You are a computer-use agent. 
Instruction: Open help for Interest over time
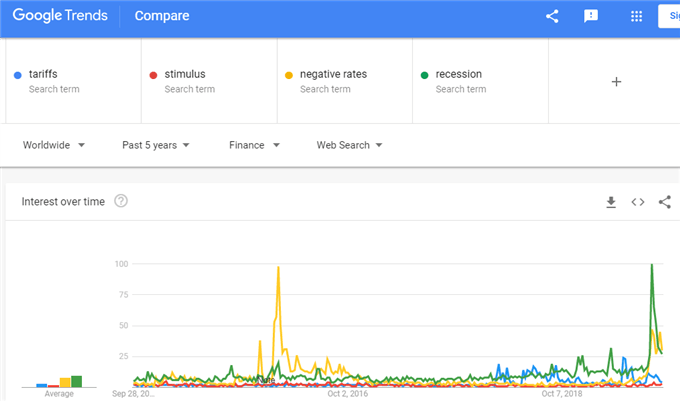(121, 201)
